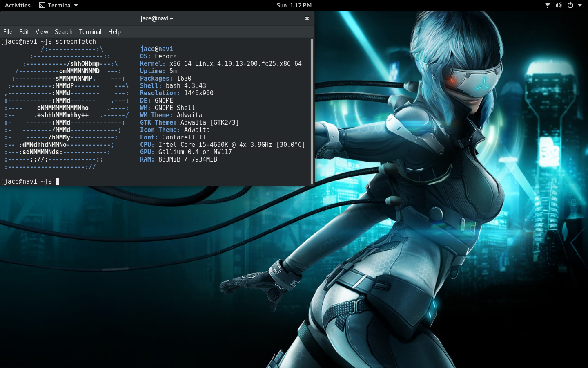This screenshot has height=368, width=588.
Task: Close the jace@navi terminal window
Action: [x=307, y=18]
